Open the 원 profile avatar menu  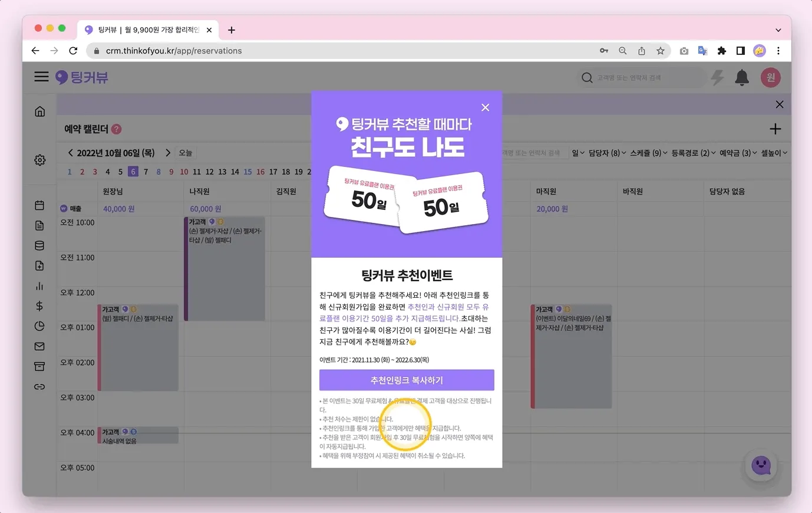[x=770, y=77]
